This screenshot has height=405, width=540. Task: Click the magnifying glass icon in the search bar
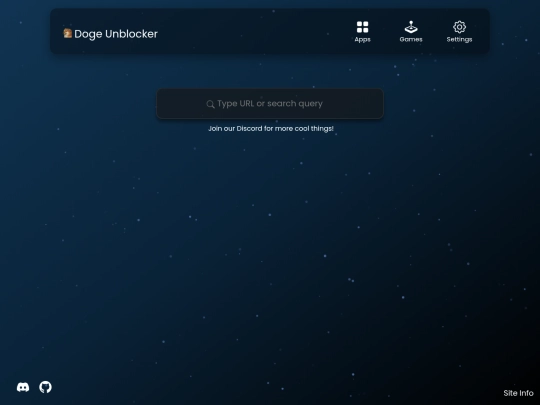[210, 104]
